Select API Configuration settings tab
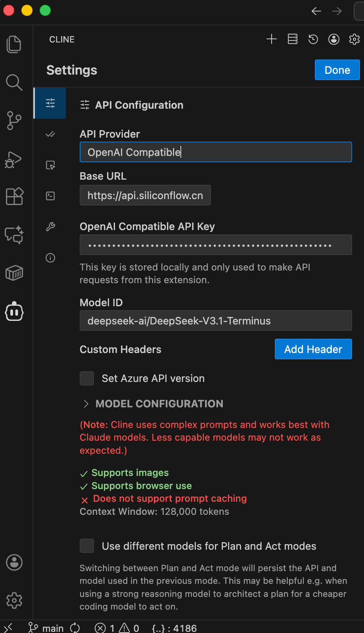Viewport: 364px width, 633px height. (50, 103)
